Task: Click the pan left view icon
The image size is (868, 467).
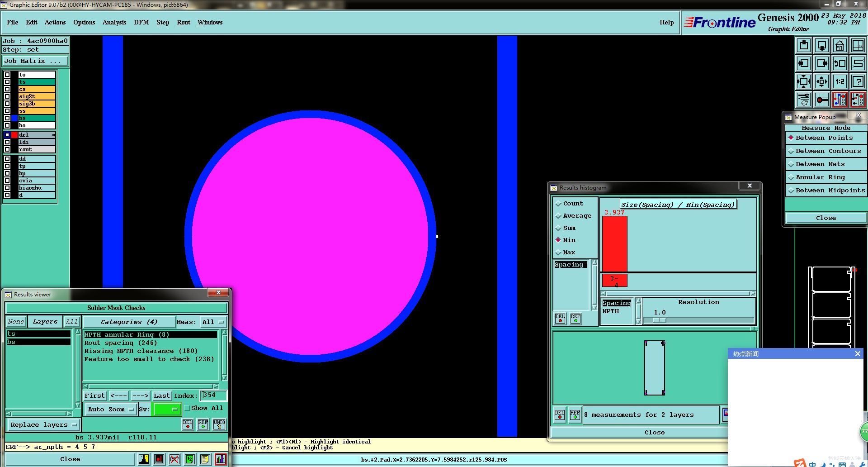Action: tap(803, 63)
